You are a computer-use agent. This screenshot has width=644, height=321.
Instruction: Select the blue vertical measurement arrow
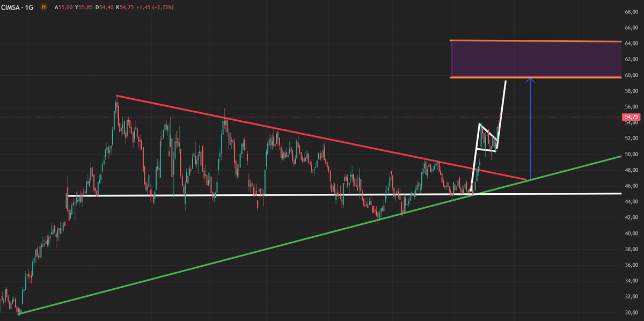pos(530,129)
